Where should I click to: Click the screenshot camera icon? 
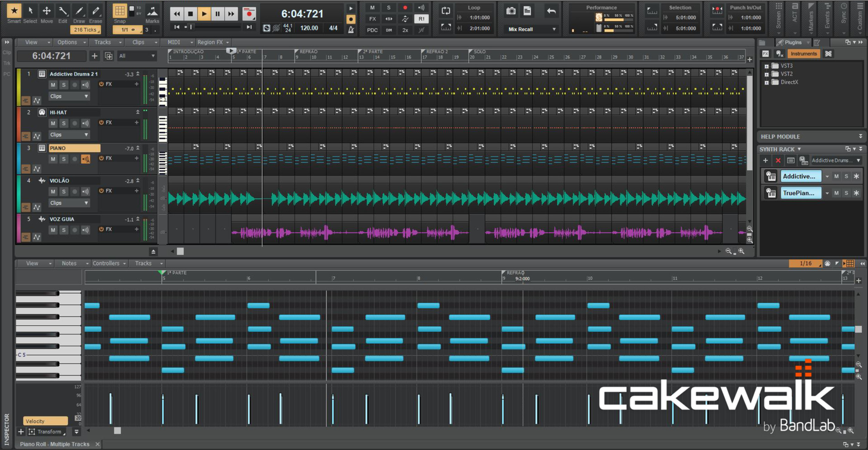click(x=511, y=11)
